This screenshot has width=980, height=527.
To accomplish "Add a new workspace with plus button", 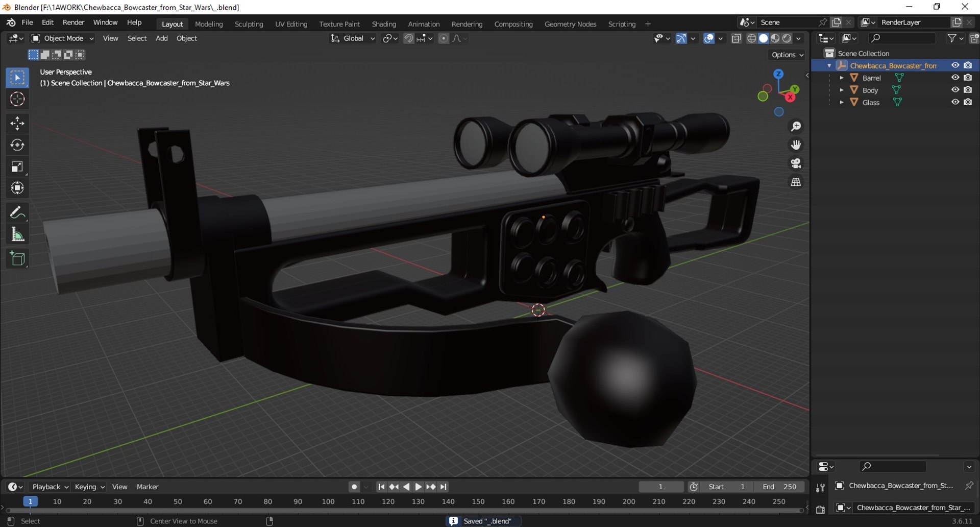I will click(x=648, y=24).
